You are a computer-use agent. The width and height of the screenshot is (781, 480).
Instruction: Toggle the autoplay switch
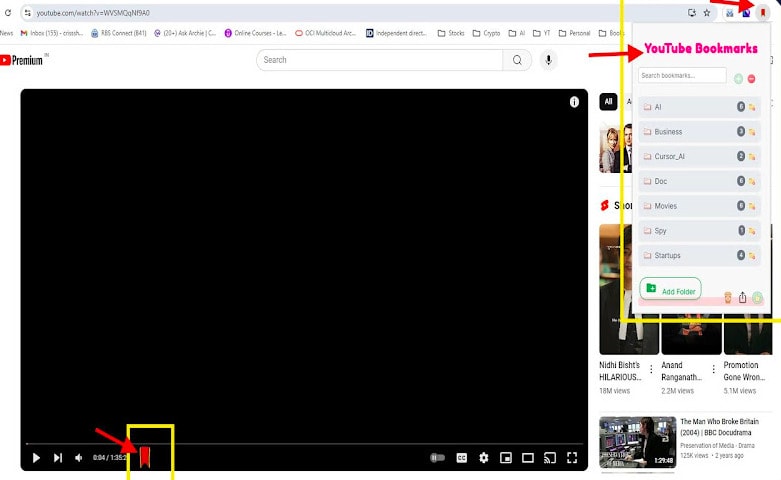[x=437, y=458]
